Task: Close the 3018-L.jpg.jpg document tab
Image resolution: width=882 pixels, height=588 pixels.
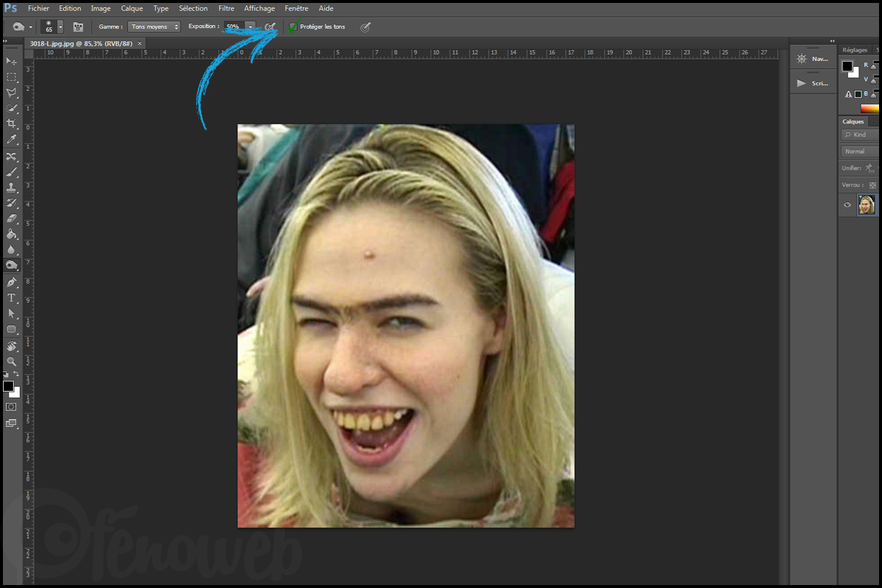Action: tap(140, 43)
